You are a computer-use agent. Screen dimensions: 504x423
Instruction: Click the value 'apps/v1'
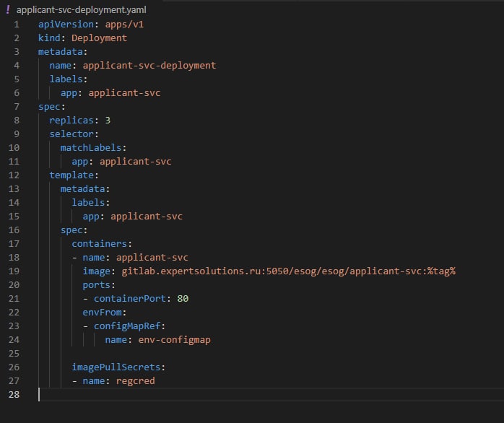pyautogui.click(x=124, y=25)
